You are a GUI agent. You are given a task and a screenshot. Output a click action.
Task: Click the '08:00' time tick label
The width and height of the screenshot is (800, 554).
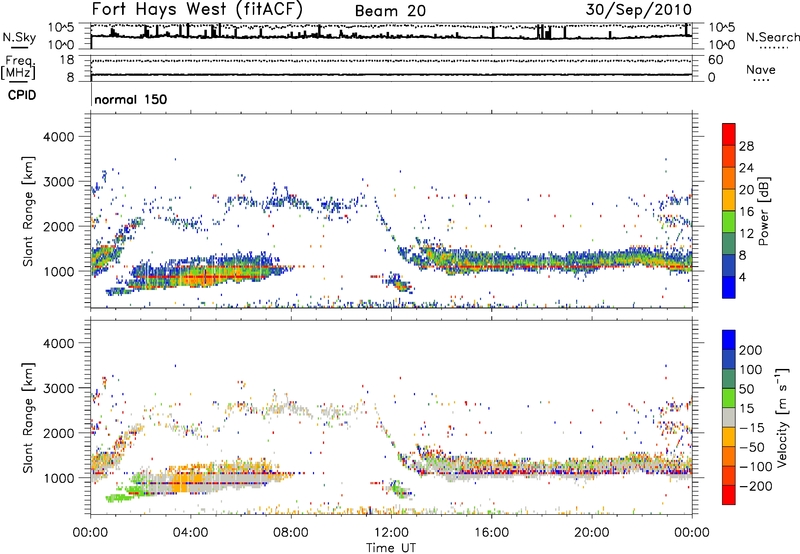click(x=291, y=533)
